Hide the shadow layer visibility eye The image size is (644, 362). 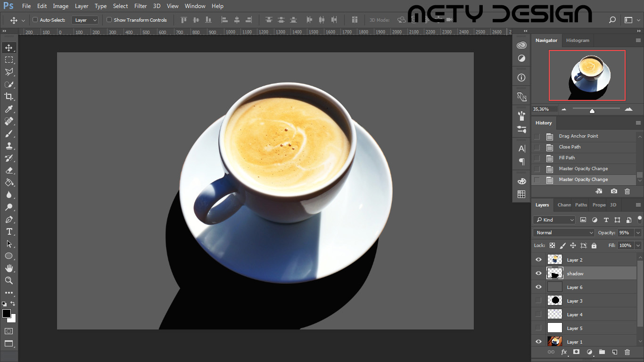pyautogui.click(x=539, y=273)
